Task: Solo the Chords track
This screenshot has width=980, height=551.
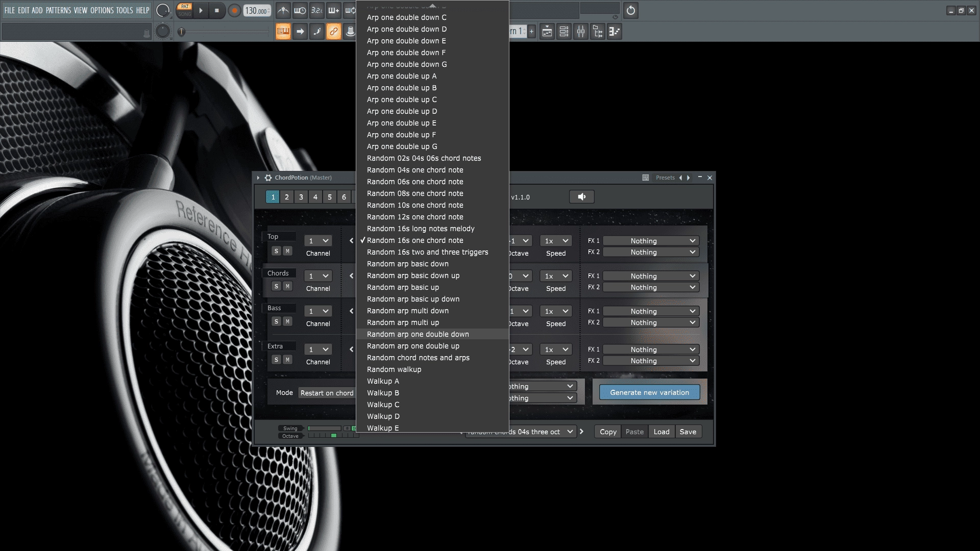Action: pos(276,286)
